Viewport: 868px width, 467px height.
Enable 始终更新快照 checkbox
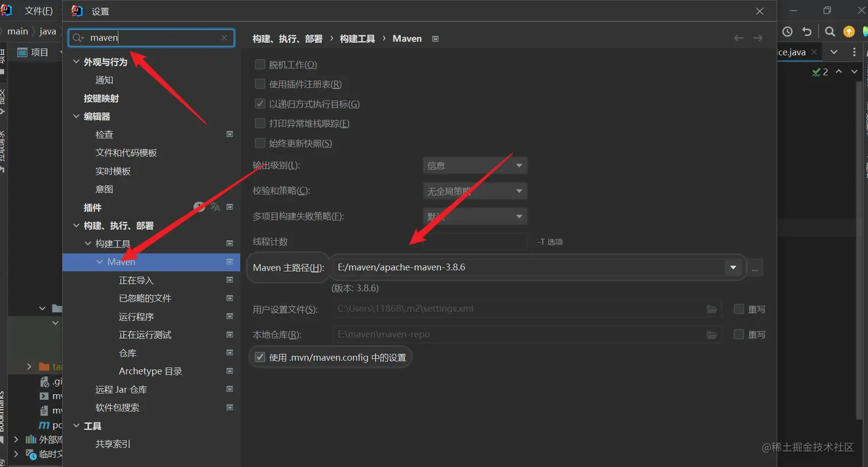tap(260, 143)
